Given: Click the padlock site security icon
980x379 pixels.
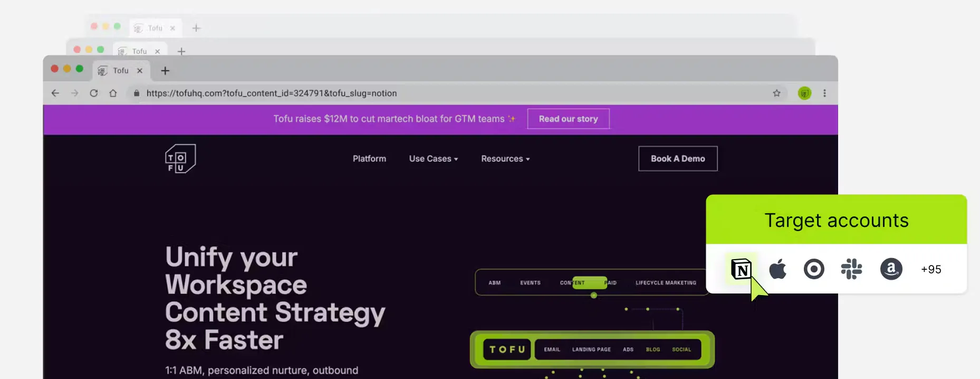Looking at the screenshot, I should point(137,93).
